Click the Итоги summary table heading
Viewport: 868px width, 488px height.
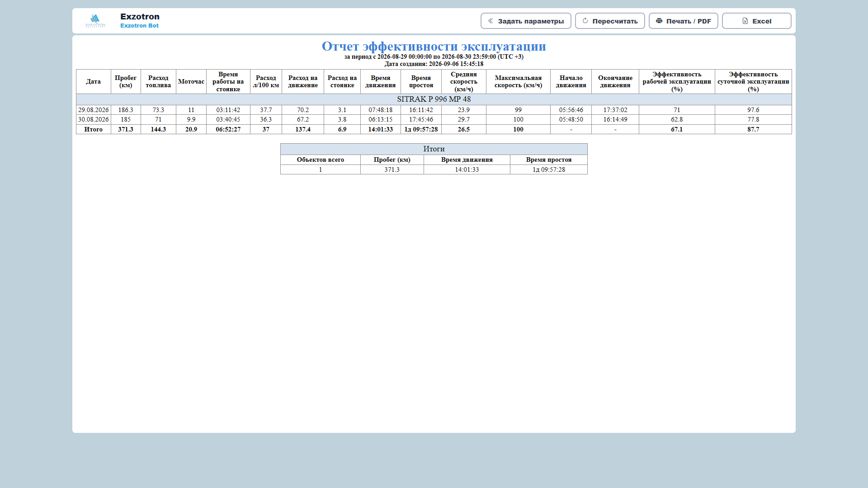(434, 149)
